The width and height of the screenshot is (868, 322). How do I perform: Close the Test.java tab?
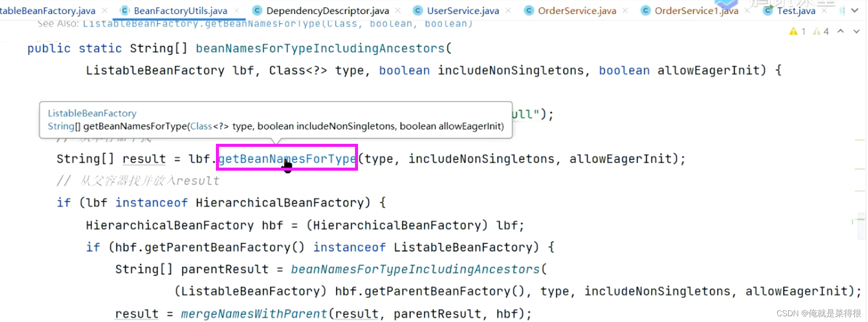click(x=824, y=11)
